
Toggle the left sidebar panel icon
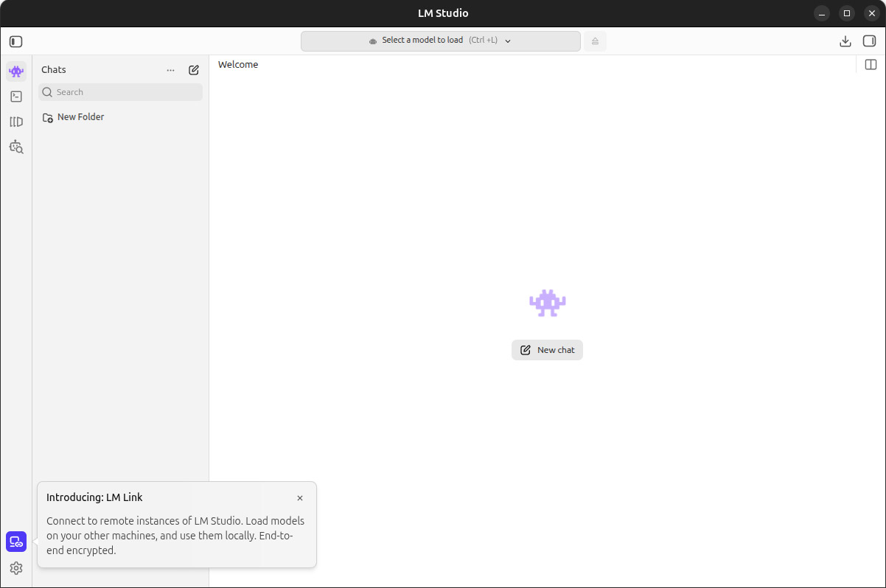16,41
